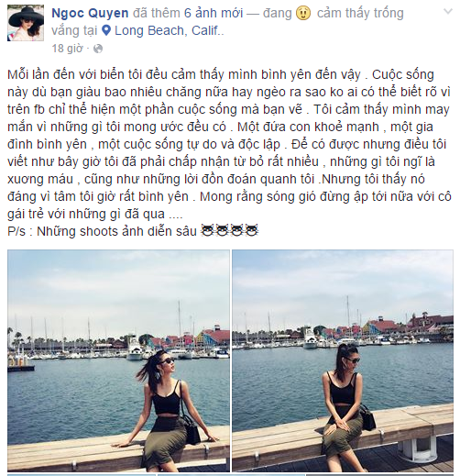Click the last cat sunglasses emoji
Screen dimensions: 460x476
click(x=252, y=230)
